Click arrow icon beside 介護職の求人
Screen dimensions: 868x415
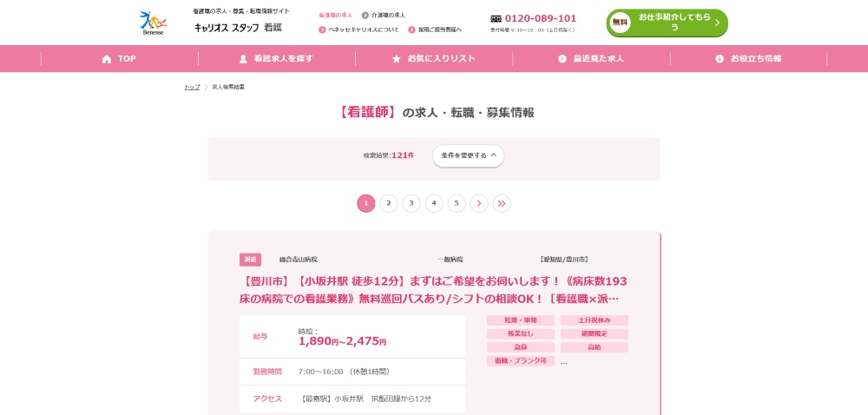(365, 16)
